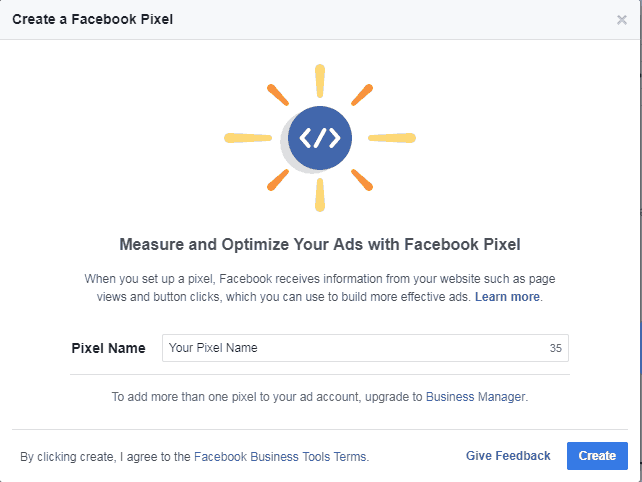This screenshot has height=482, width=642.
Task: Click the yellow ray right of the code icon
Action: point(392,138)
